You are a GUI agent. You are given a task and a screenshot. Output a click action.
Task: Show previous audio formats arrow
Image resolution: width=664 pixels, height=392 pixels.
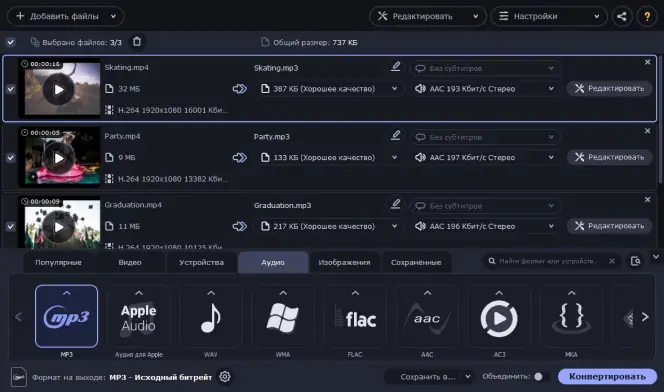[18, 317]
